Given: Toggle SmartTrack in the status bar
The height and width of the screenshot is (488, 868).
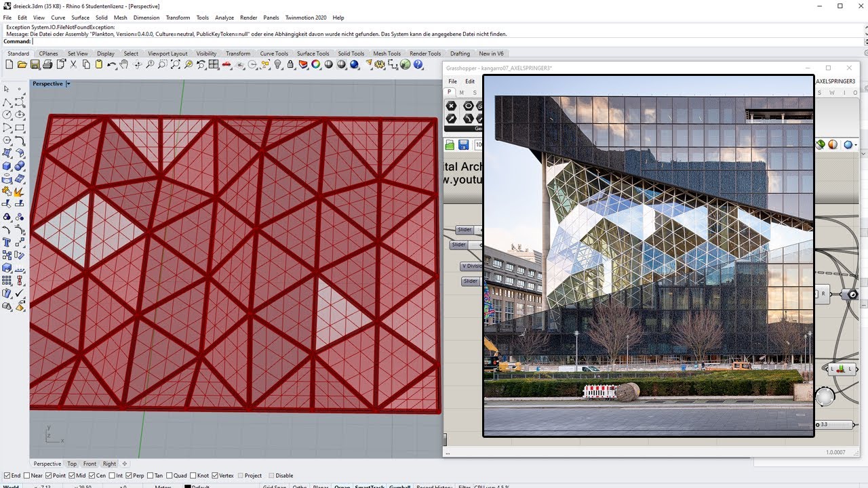Looking at the screenshot, I should pyautogui.click(x=370, y=486).
